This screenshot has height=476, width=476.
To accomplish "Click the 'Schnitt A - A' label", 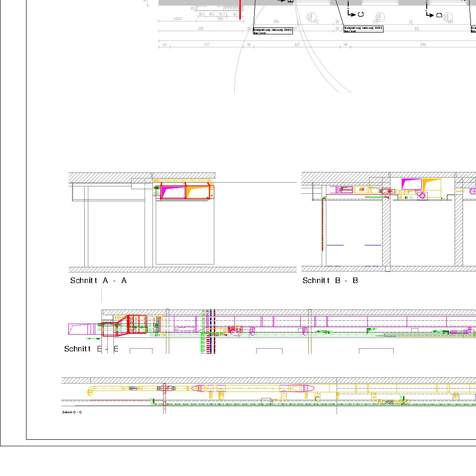I will 98,280.
